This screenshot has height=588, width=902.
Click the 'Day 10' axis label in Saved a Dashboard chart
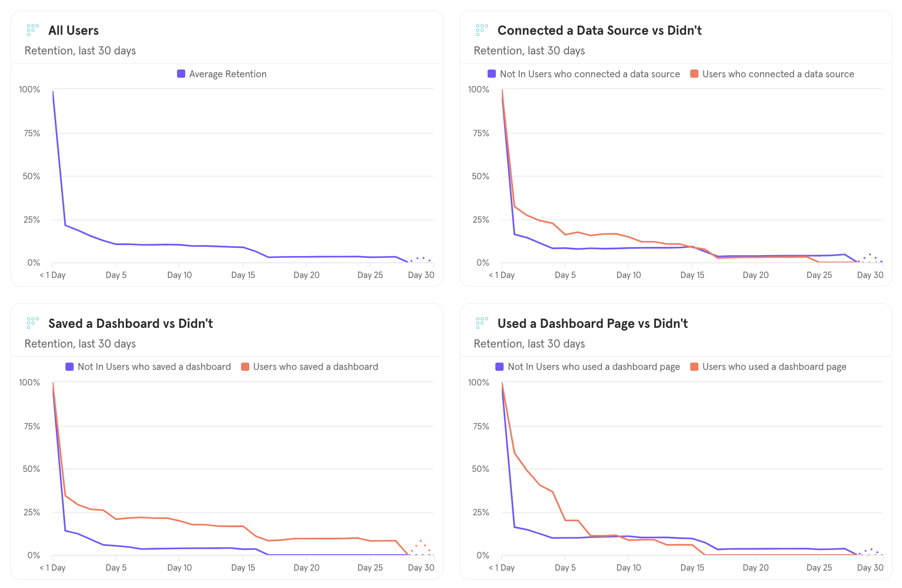pos(179,567)
